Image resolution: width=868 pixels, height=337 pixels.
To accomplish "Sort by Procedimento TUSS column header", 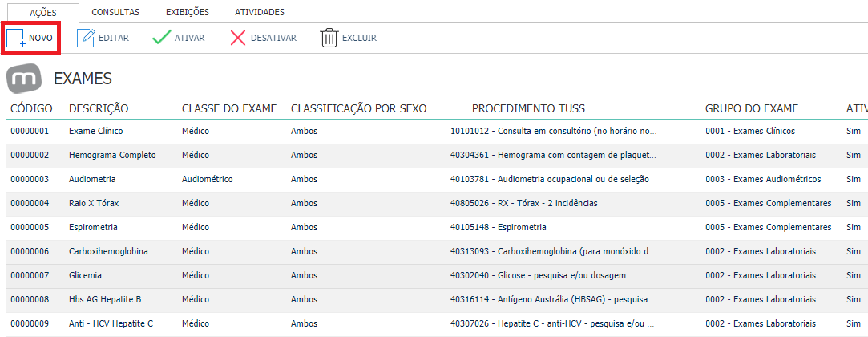I will 528,108.
